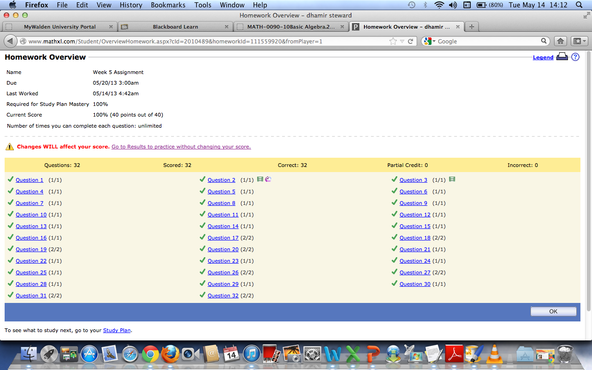Open Question 32 link
The width and height of the screenshot is (592, 370).
(x=223, y=296)
